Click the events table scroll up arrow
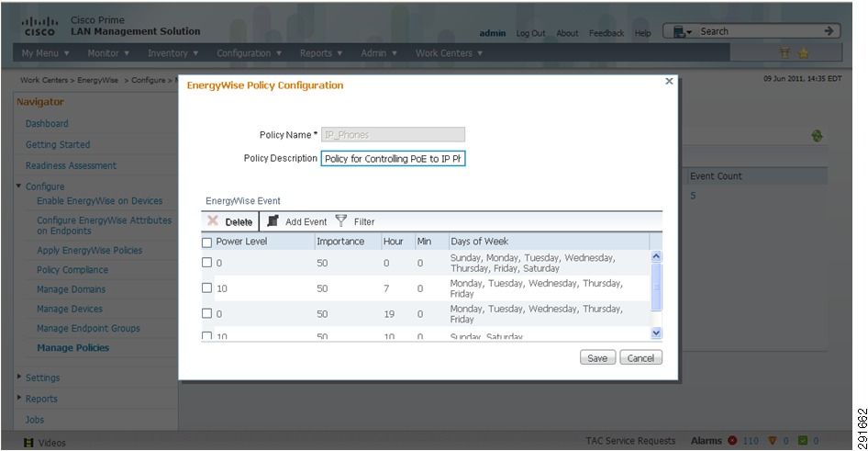Viewport: 868px width, 451px height. click(x=656, y=256)
